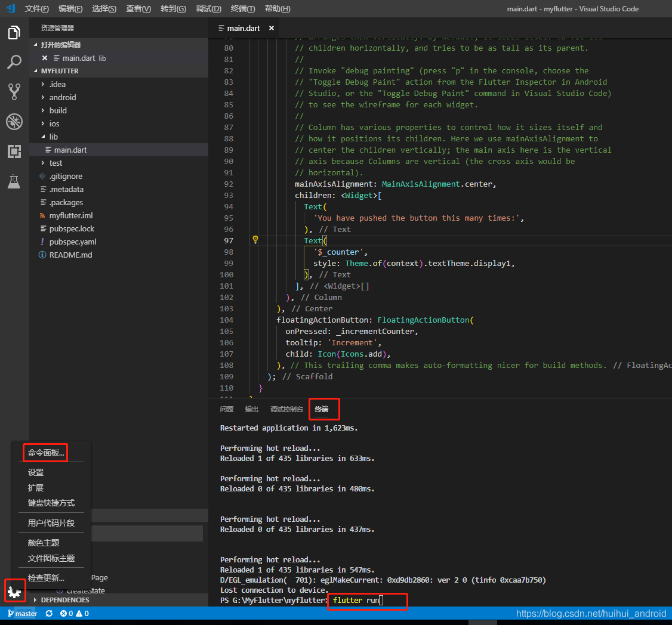The height and width of the screenshot is (625, 672).
Task: Click the VS Code logo icon
Action: 11,8
